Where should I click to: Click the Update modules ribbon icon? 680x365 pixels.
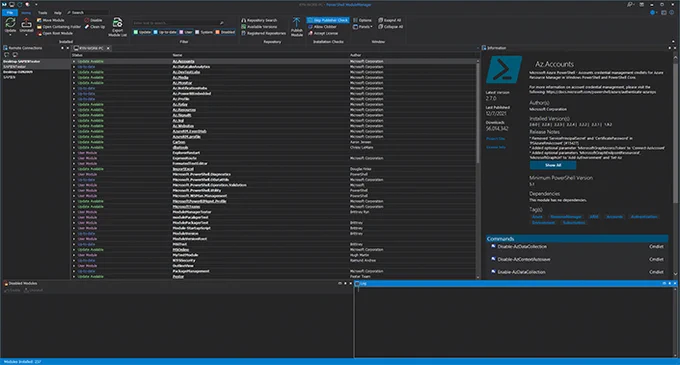coord(10,23)
